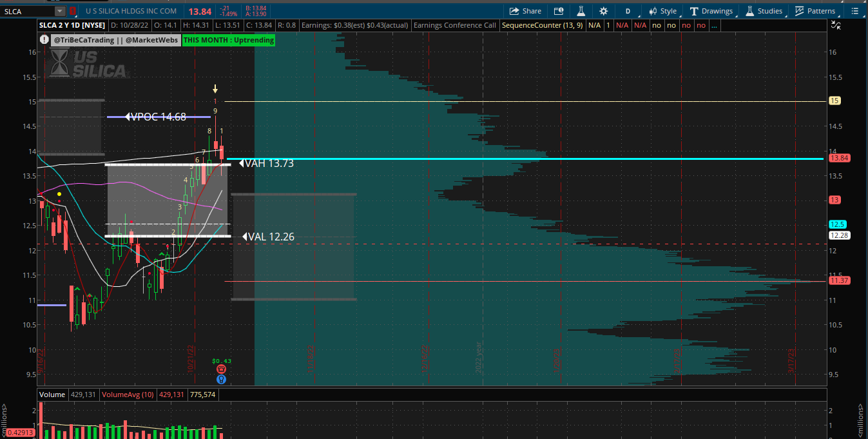Click the red 0.42913 volume bubble
Viewport: 868px width, 439px height.
click(x=19, y=432)
